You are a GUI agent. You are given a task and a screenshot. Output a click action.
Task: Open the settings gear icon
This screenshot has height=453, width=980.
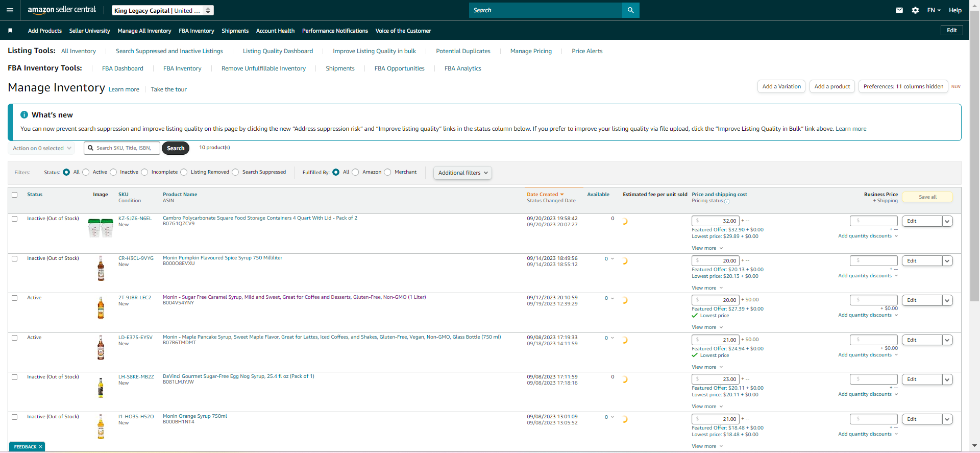coord(915,10)
